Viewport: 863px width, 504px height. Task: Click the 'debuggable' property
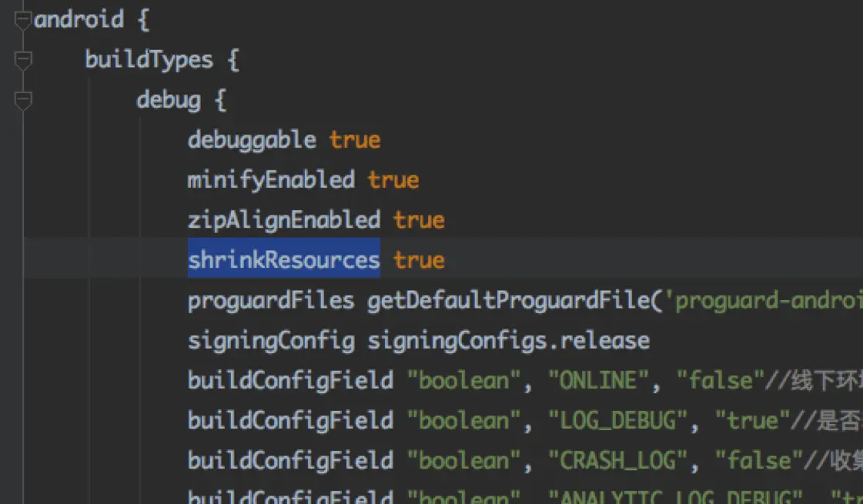pos(252,140)
